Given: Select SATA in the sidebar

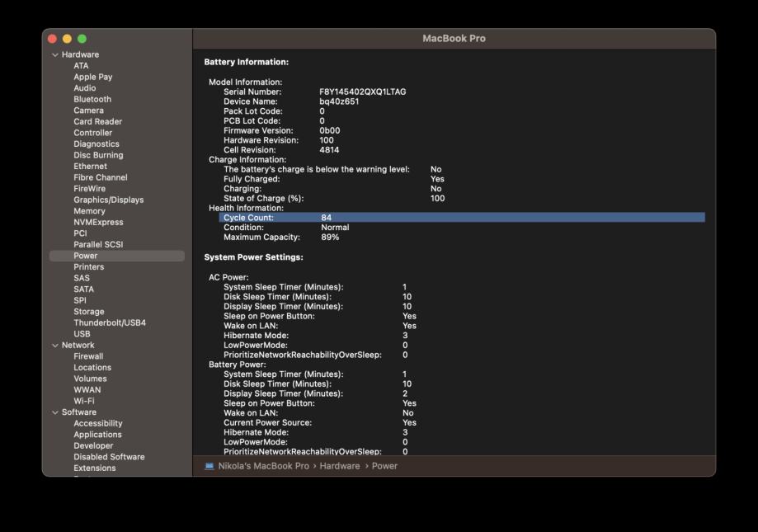Looking at the screenshot, I should point(83,289).
